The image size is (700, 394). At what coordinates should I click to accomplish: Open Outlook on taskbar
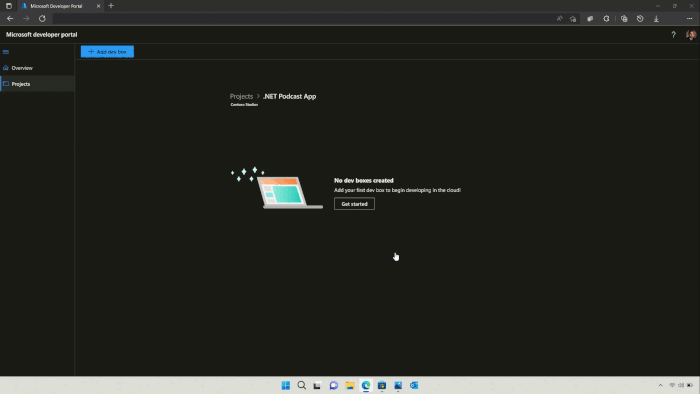coord(414,385)
